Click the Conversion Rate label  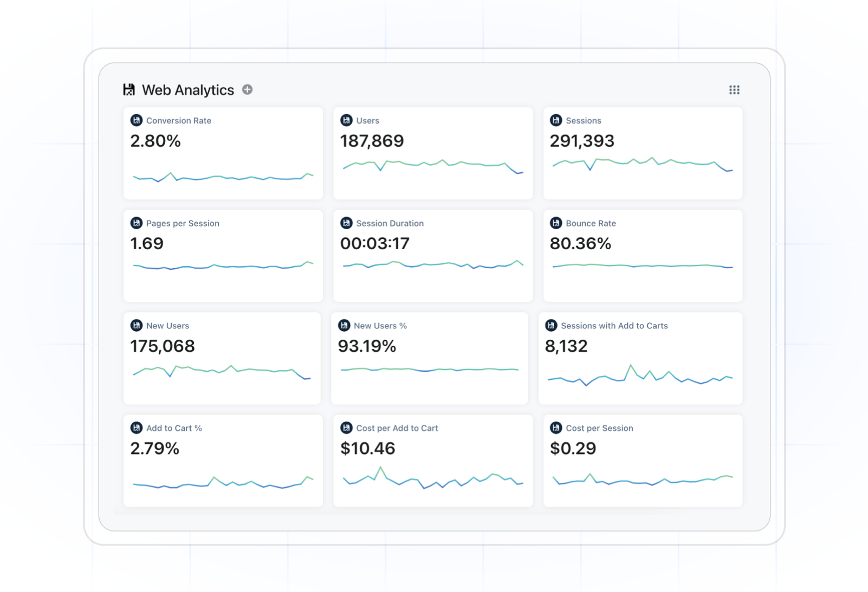[179, 121]
